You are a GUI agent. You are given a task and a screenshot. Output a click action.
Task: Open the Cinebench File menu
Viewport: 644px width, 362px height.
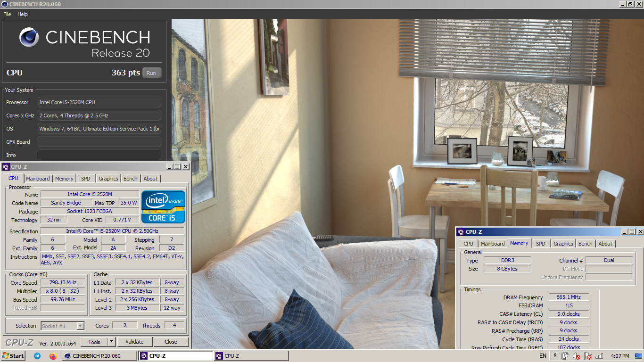click(x=7, y=14)
